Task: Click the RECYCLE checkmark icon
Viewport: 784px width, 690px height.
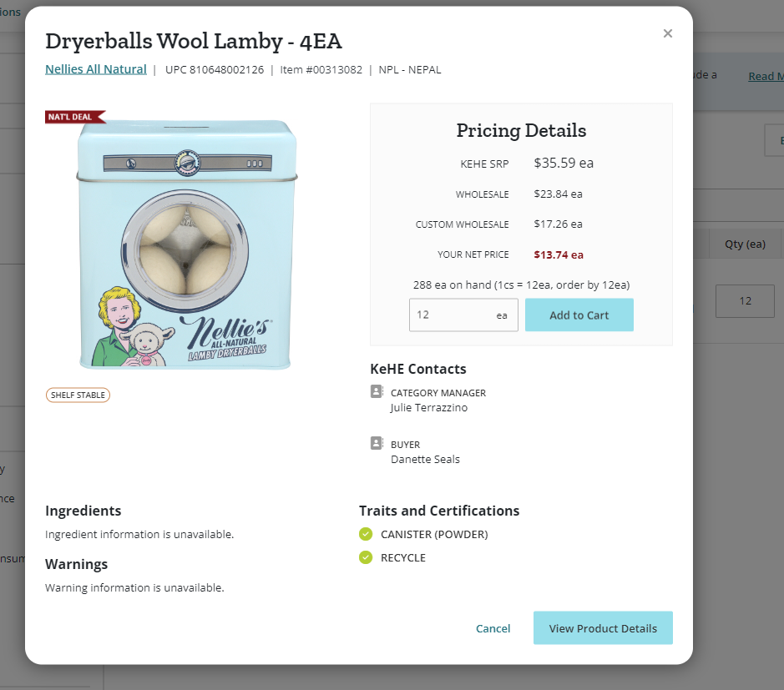Action: pyautogui.click(x=366, y=557)
